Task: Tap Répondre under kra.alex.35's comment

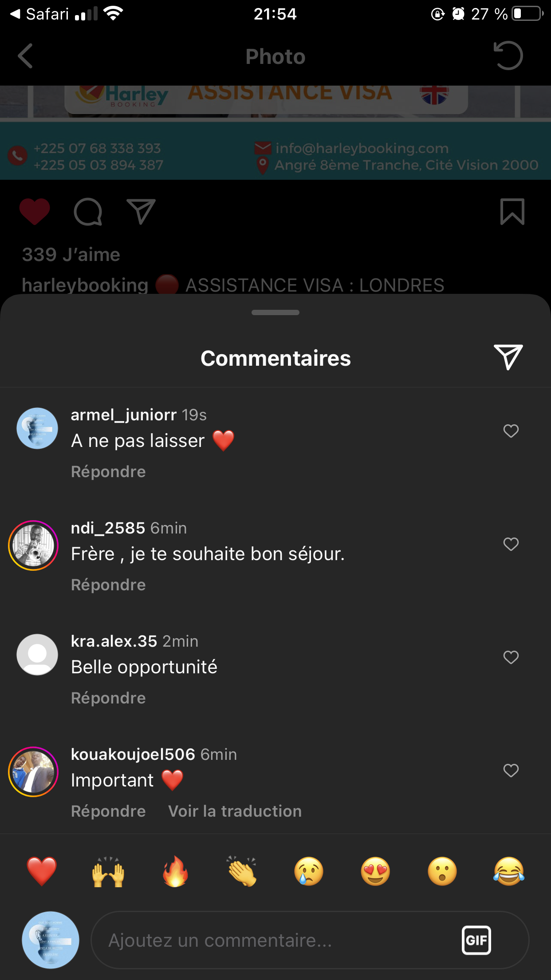Action: click(108, 698)
